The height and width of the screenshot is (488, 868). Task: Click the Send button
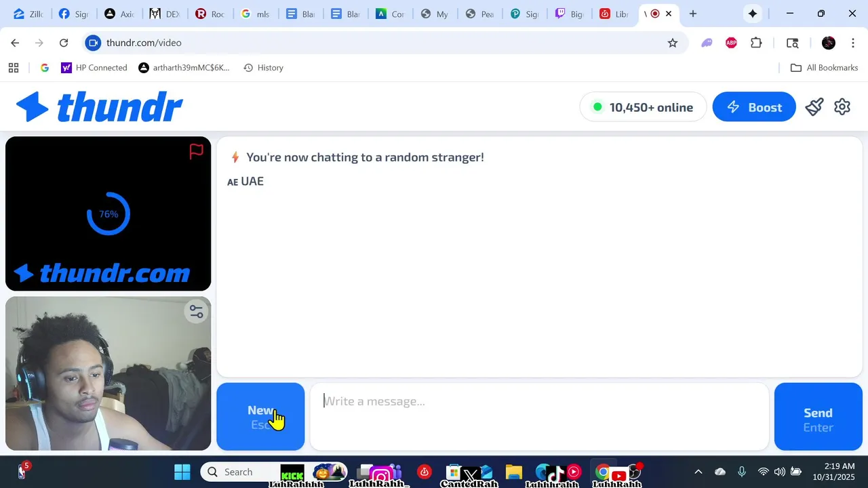tap(818, 417)
